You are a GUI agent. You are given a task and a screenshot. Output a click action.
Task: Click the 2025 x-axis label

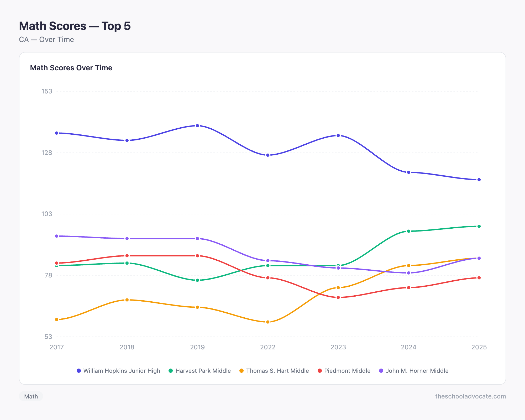479,347
